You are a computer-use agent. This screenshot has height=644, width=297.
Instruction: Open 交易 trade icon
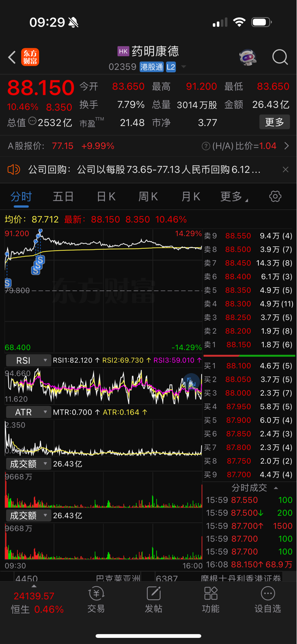(96, 600)
